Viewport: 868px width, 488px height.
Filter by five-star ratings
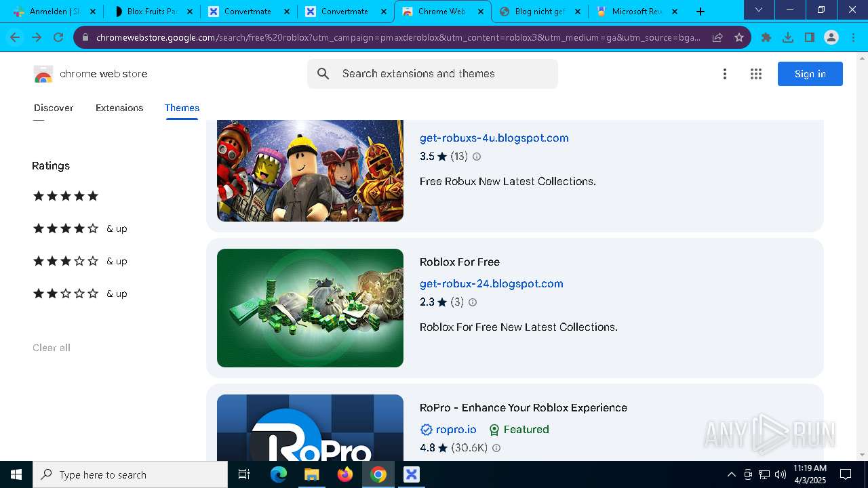(66, 196)
